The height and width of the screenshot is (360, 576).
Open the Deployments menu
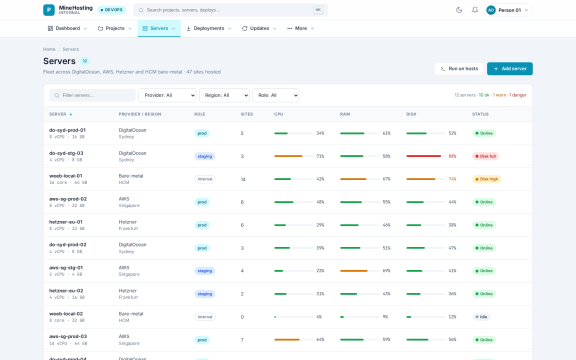point(209,28)
